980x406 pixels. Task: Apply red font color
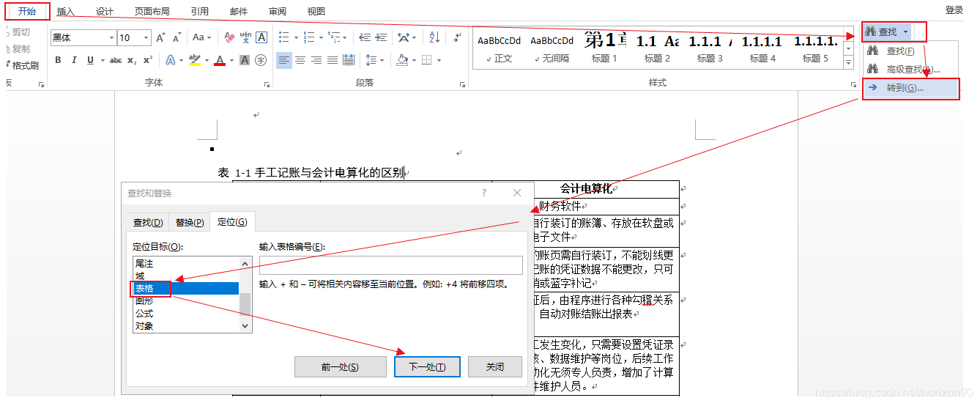pos(219,60)
